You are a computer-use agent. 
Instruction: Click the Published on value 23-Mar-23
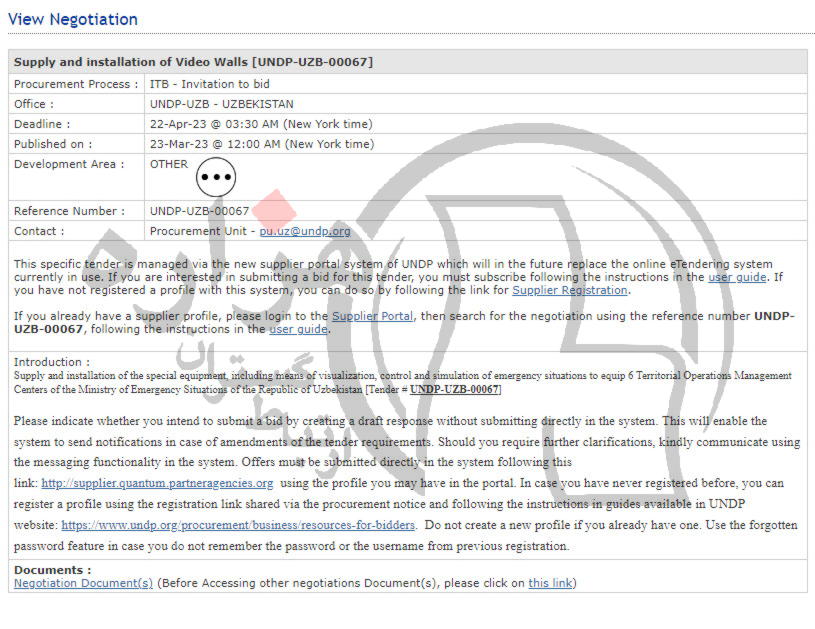click(261, 144)
